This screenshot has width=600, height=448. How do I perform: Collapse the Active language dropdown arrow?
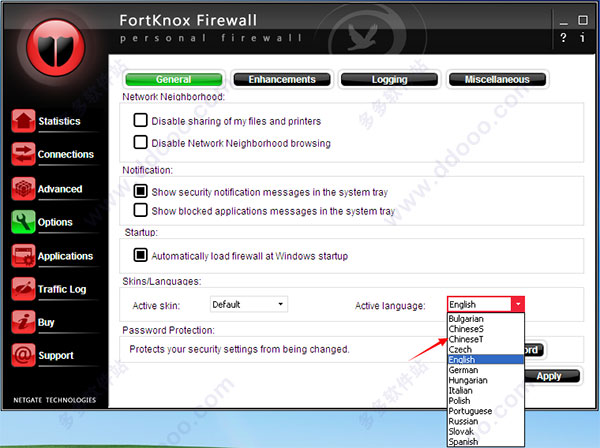click(x=518, y=304)
